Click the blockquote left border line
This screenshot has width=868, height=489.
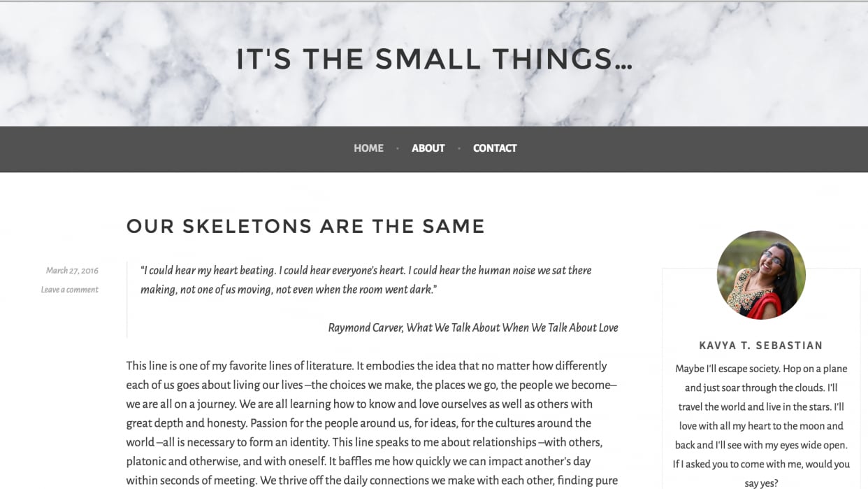point(127,300)
